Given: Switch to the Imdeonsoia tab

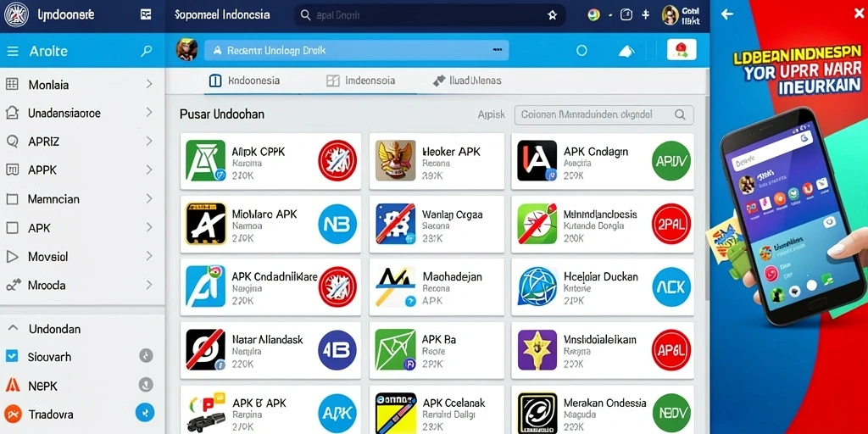Looking at the screenshot, I should (x=361, y=81).
